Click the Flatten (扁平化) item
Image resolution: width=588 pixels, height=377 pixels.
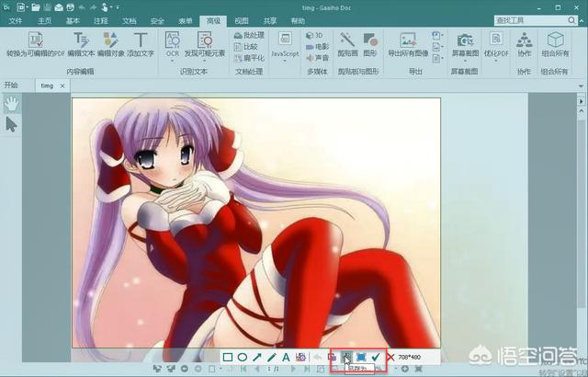coord(249,58)
